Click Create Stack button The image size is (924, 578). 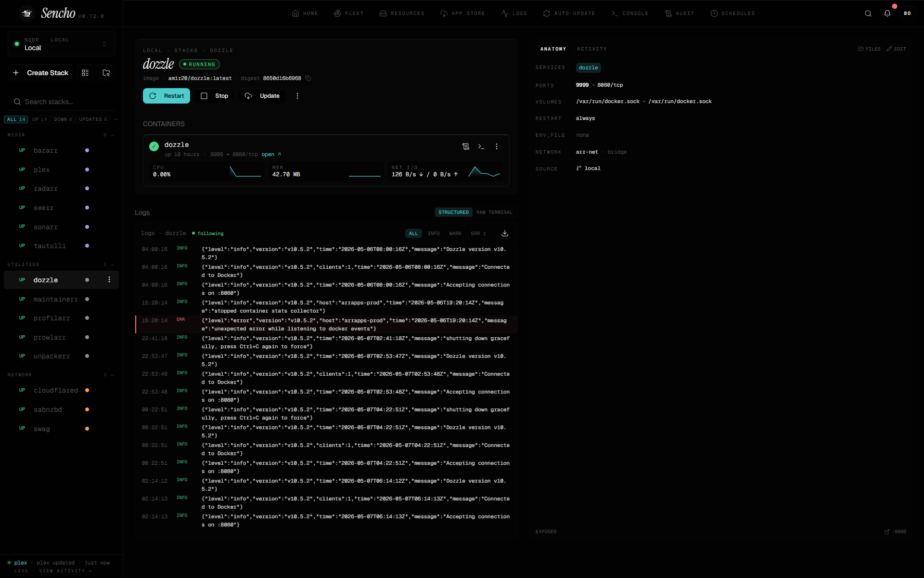pos(40,73)
